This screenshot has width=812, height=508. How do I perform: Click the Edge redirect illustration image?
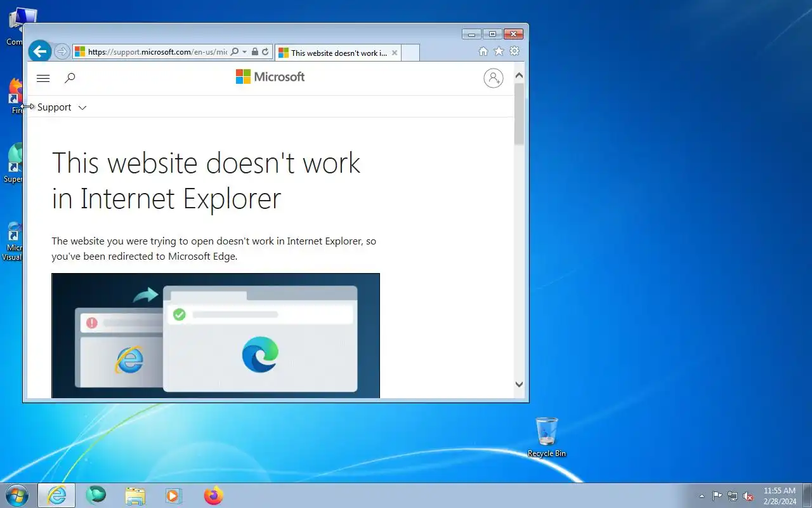point(216,336)
